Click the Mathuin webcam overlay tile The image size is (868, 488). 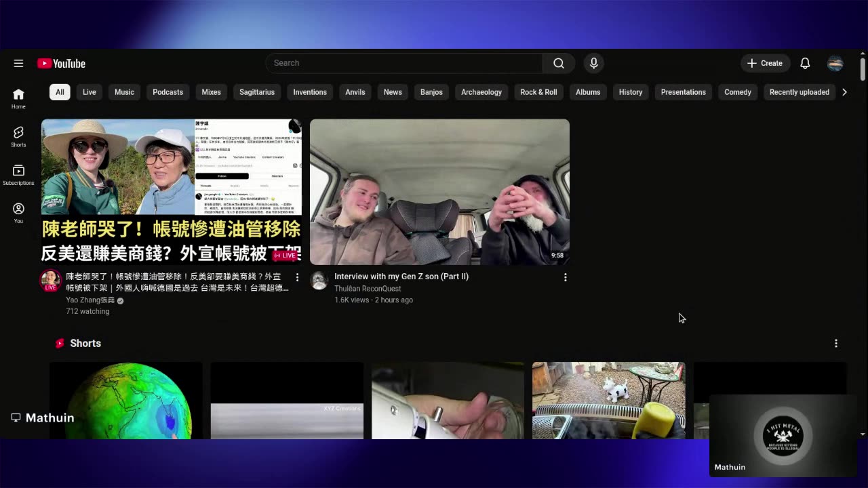coord(783,435)
